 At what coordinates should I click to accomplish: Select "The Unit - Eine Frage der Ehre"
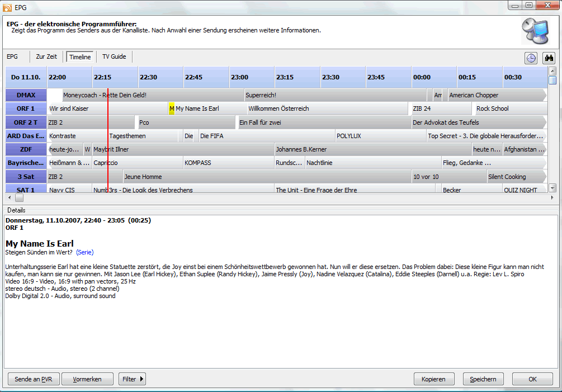355,189
